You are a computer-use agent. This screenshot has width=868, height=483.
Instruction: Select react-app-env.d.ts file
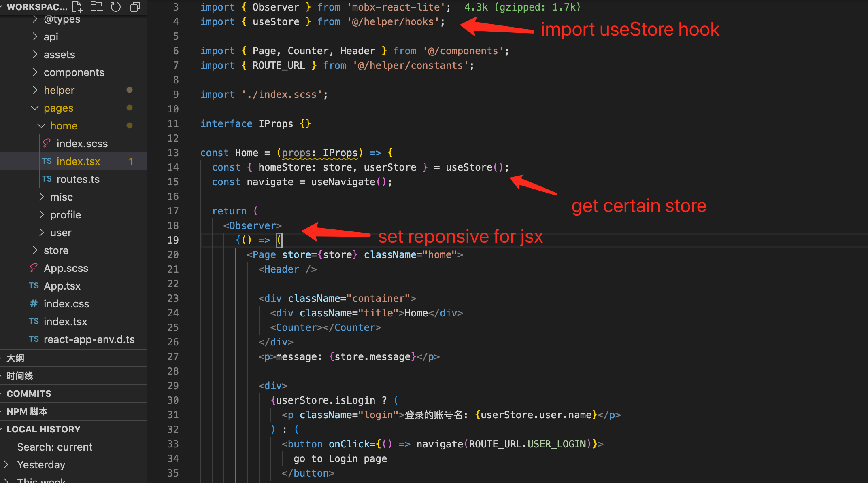coord(89,339)
